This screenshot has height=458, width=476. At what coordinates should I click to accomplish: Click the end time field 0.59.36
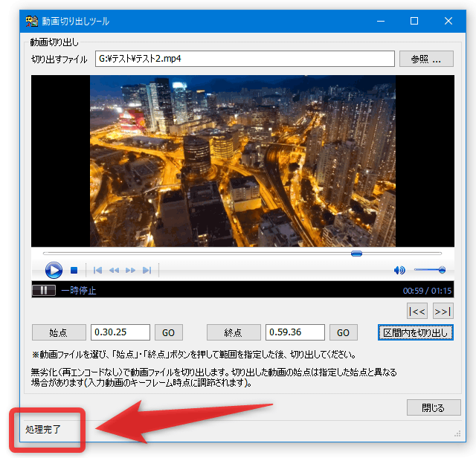point(295,332)
